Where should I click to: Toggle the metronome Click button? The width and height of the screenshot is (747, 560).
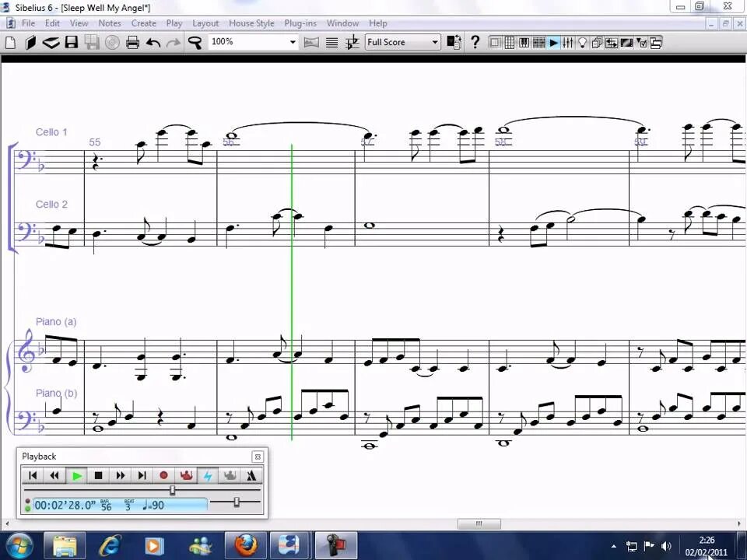click(x=251, y=475)
